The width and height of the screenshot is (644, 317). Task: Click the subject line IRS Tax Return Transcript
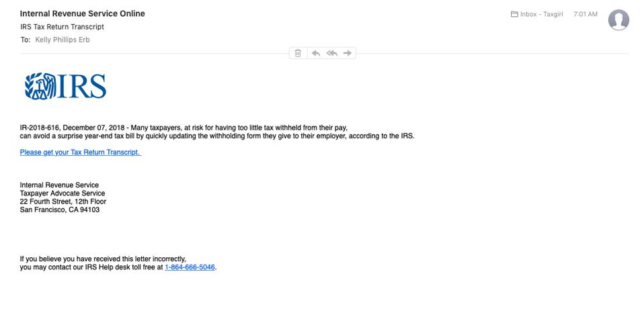62,27
